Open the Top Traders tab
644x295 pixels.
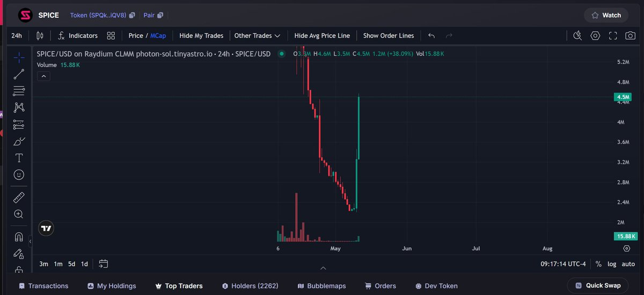coord(179,286)
